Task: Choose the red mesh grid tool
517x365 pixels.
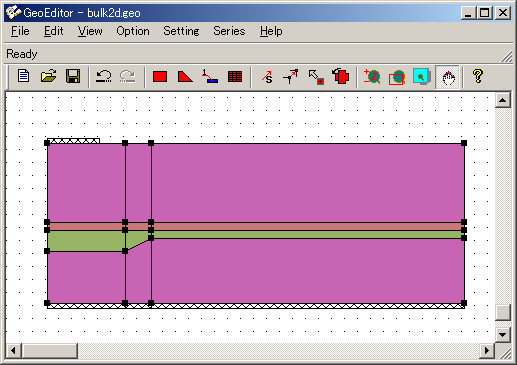Action: coord(235,76)
